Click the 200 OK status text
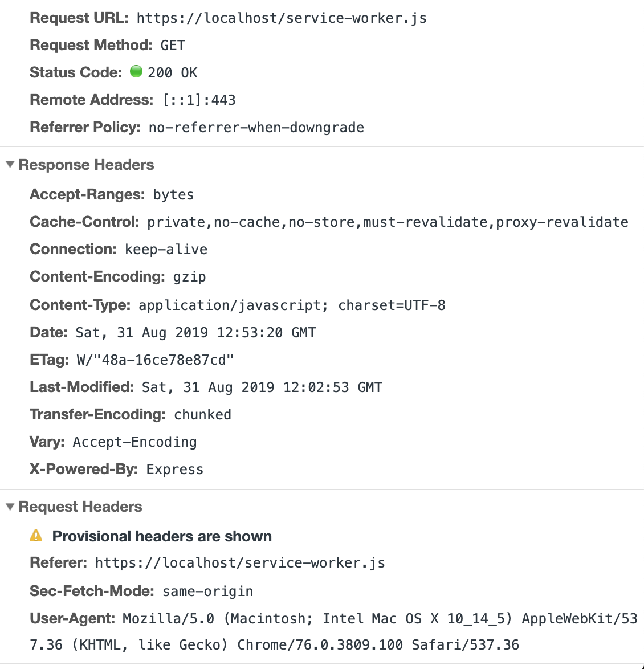The image size is (644, 669). (x=172, y=73)
